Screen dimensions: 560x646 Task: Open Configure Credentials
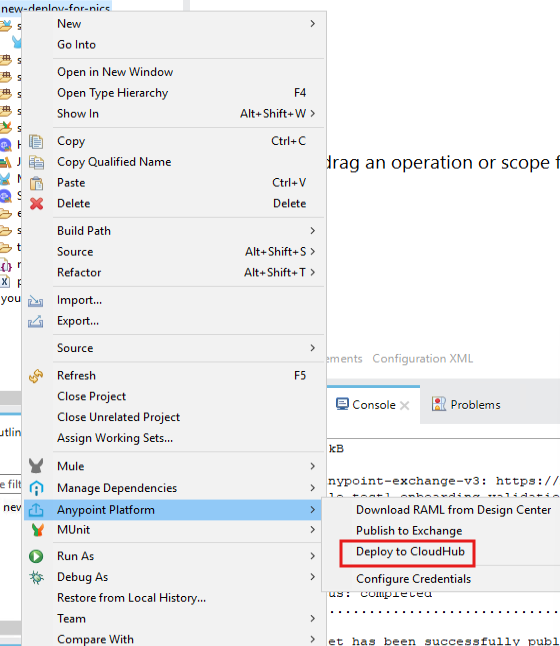pos(413,579)
